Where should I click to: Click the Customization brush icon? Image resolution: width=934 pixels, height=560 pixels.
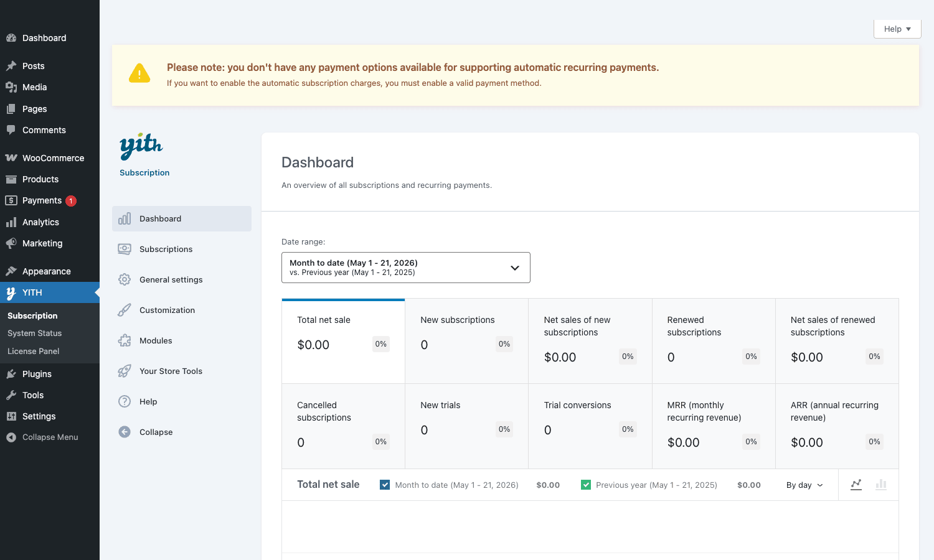(125, 310)
